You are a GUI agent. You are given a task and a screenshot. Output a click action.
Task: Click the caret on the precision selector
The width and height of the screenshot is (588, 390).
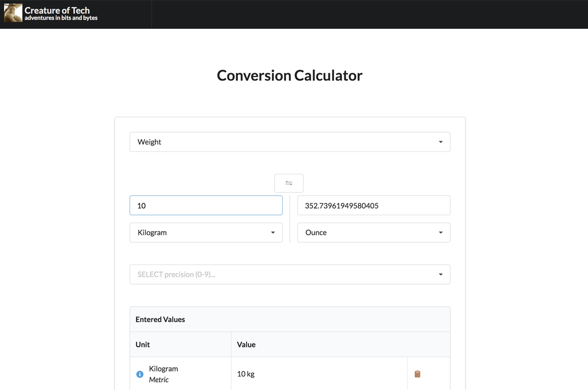[440, 275]
